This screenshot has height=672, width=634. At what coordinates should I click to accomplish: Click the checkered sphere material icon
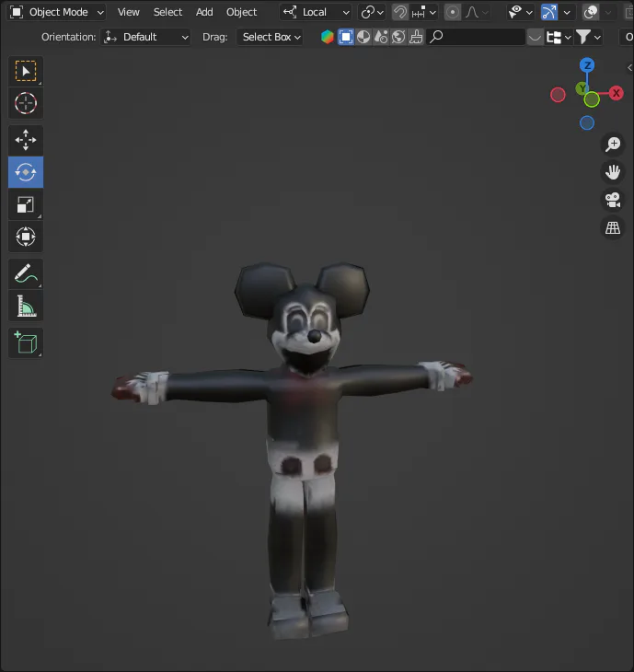[363, 38]
